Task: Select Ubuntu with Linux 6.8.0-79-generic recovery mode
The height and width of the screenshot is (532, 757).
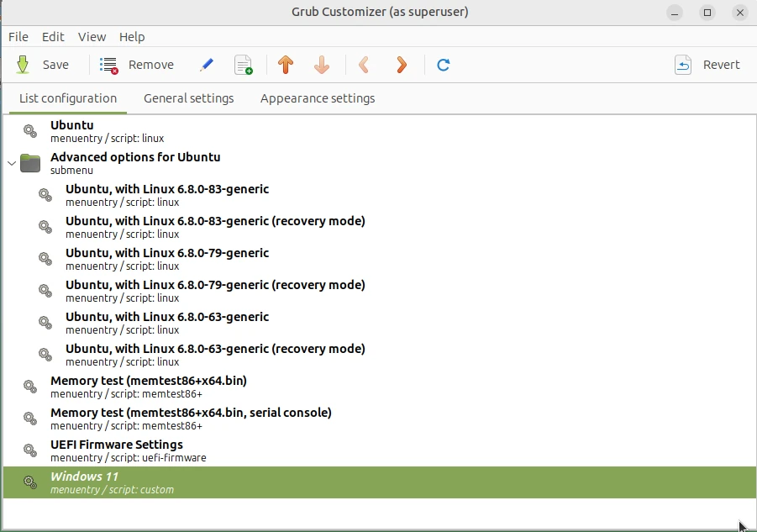Action: (215, 291)
